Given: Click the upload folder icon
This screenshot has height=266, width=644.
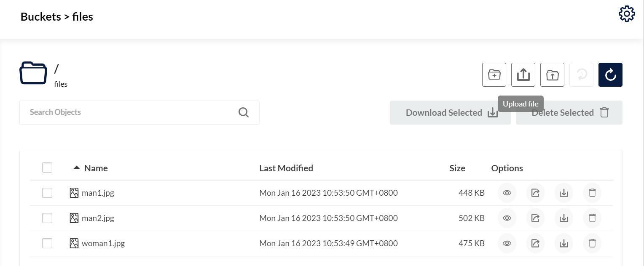Looking at the screenshot, I should click(552, 75).
